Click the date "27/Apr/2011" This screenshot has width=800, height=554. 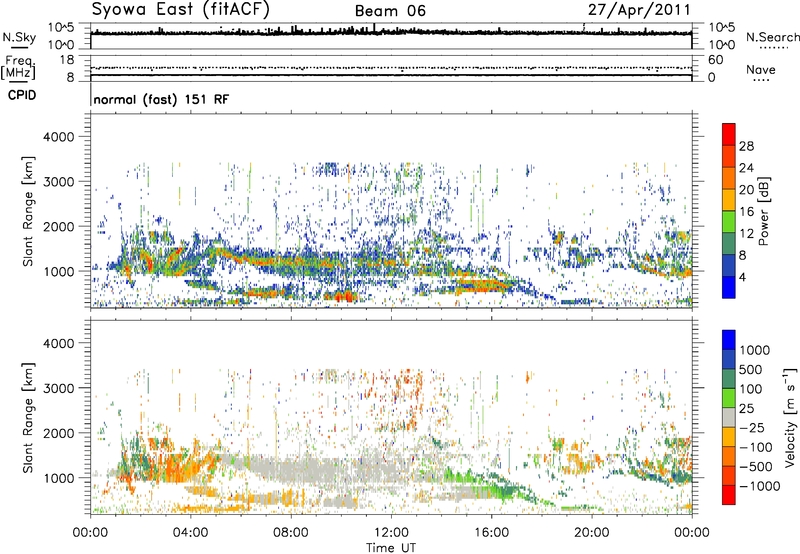[639, 10]
